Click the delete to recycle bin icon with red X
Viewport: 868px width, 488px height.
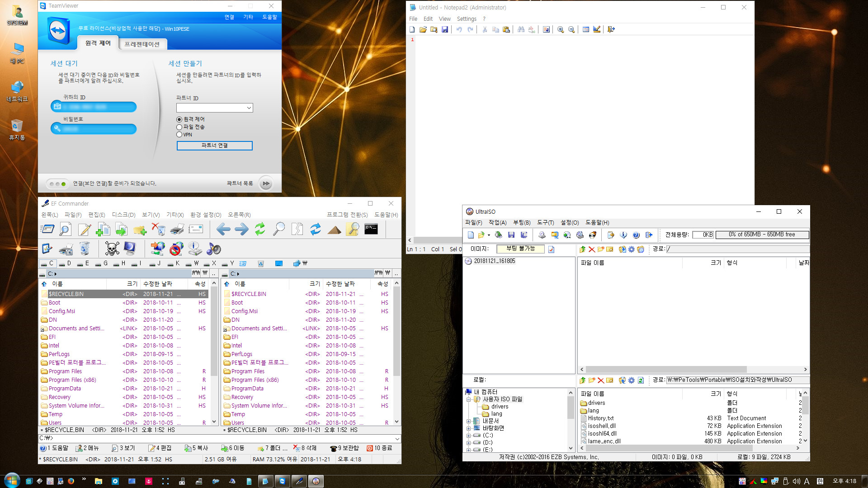[x=158, y=230]
